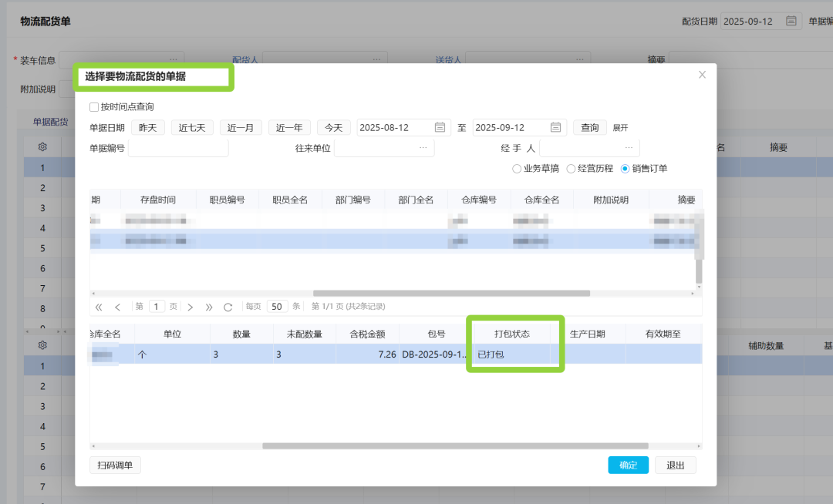This screenshot has width=833, height=504.
Task: Click 职员全名 column header
Action: coord(290,200)
